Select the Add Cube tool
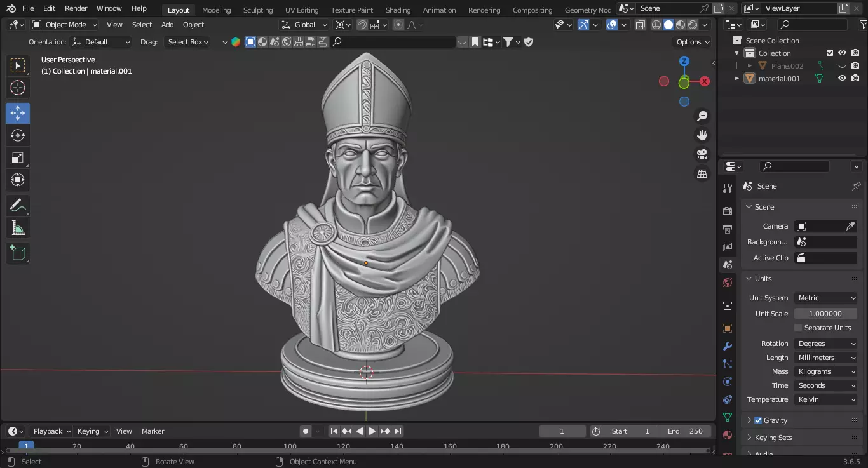Viewport: 868px width, 468px height. point(18,253)
